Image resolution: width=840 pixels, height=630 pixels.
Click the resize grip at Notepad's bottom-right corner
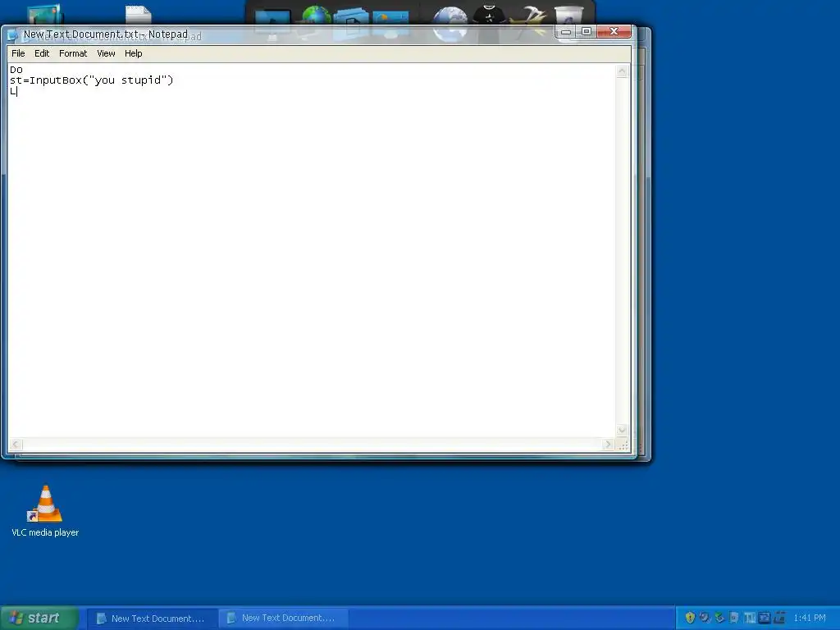coord(623,445)
